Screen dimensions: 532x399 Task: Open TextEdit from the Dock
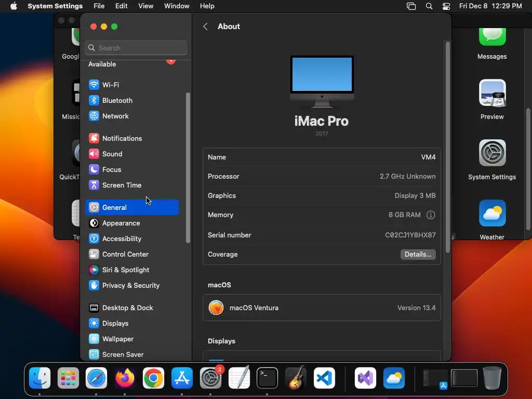pos(239,378)
